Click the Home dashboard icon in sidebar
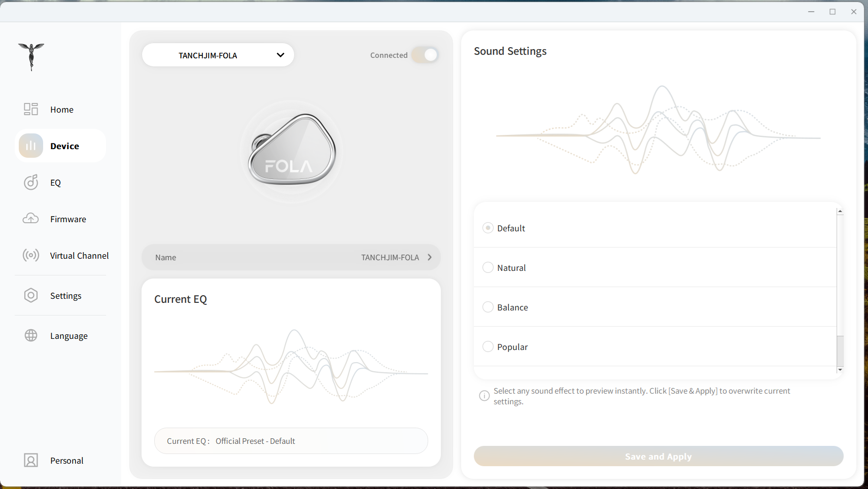 [x=31, y=109]
